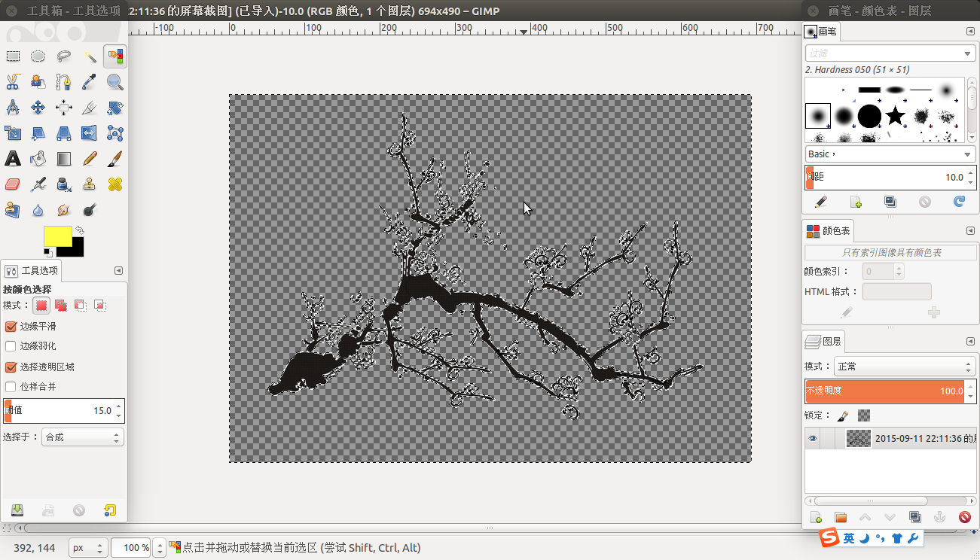Click the HTML notation input field
Image resolution: width=980 pixels, height=560 pixels.
[896, 291]
